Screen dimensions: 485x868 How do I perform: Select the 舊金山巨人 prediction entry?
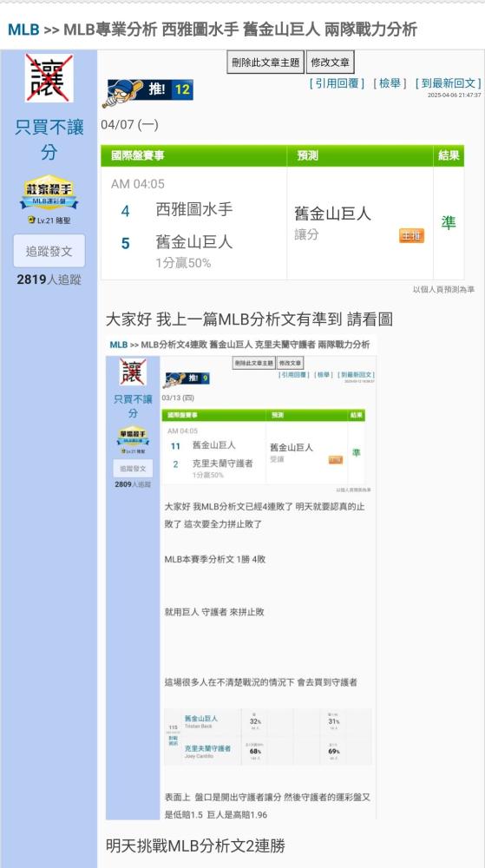(x=332, y=214)
